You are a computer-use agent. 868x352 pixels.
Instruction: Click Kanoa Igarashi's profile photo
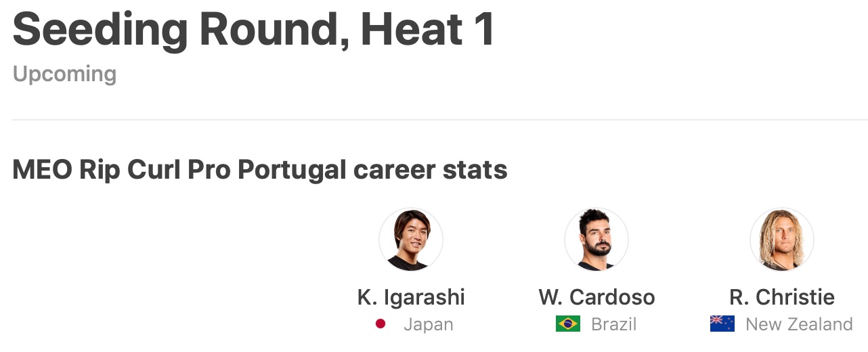pos(411,240)
